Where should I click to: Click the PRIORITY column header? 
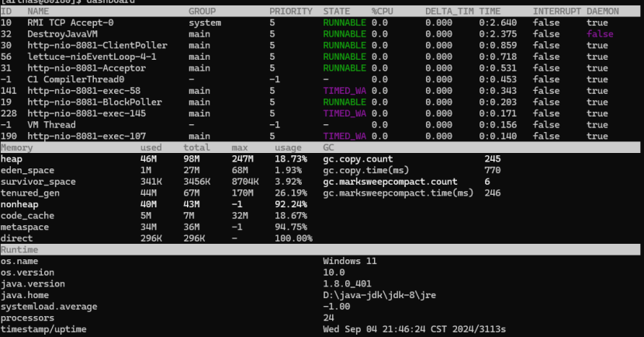291,12
